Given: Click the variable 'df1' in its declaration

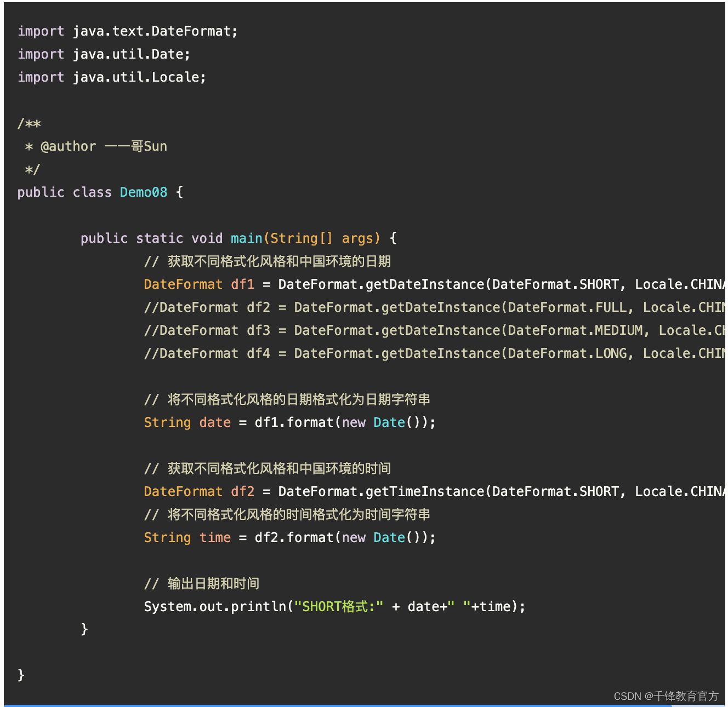Looking at the screenshot, I should tap(243, 284).
